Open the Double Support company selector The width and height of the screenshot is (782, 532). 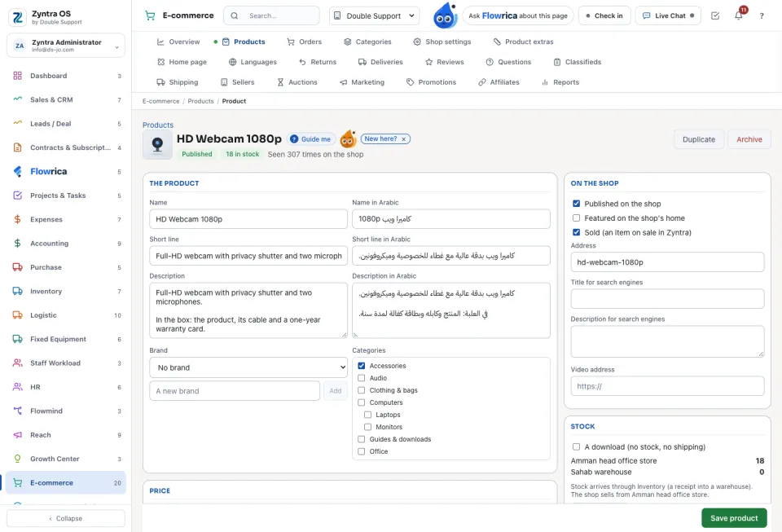(x=374, y=16)
